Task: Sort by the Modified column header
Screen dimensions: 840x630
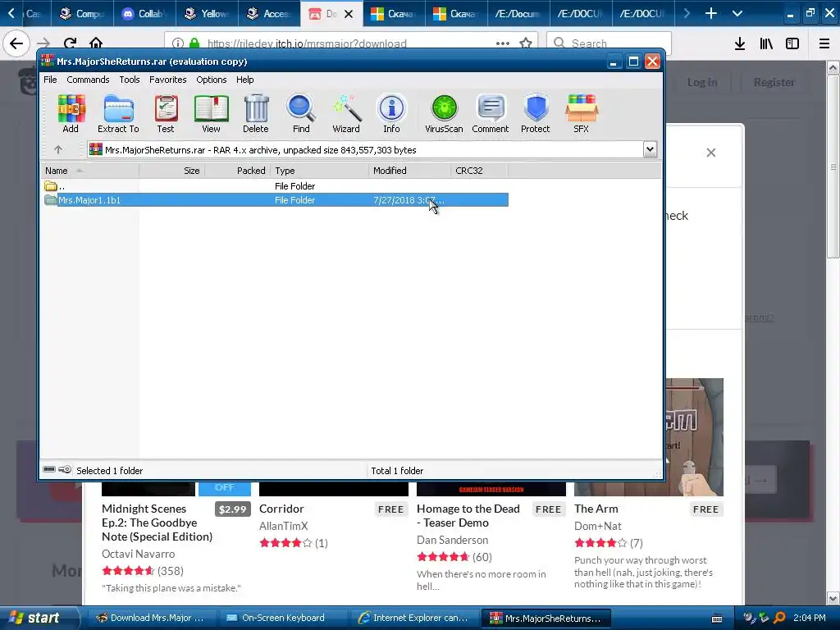Action: coord(409,171)
